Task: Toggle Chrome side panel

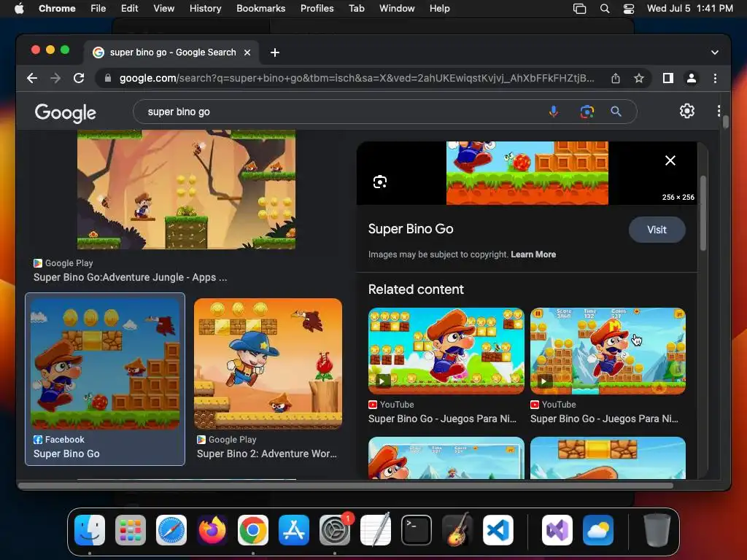Action: [668, 78]
